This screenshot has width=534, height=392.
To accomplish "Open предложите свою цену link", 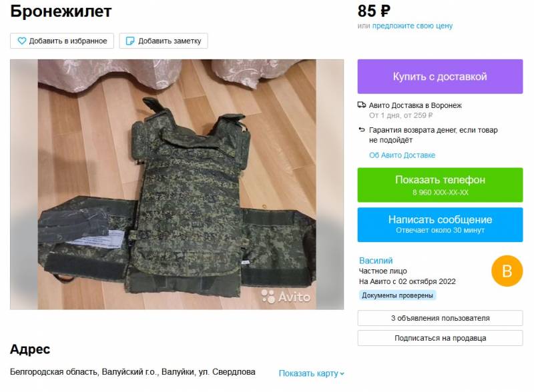I will pyautogui.click(x=413, y=26).
